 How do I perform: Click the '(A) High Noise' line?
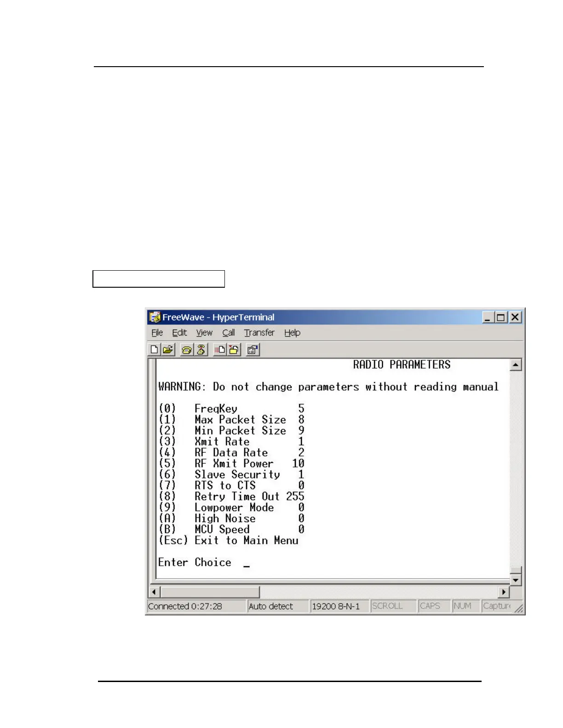231,519
